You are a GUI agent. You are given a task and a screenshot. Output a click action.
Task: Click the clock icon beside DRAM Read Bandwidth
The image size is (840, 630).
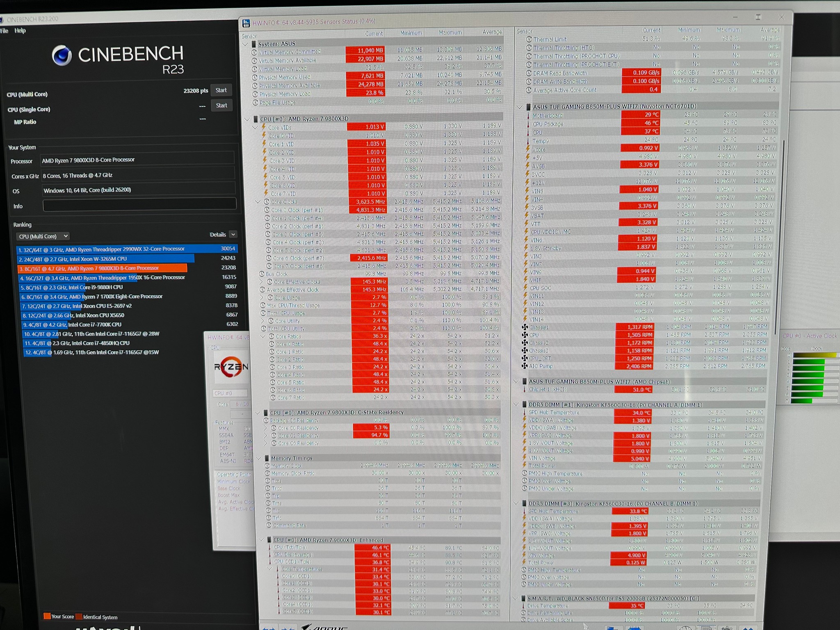coord(529,73)
